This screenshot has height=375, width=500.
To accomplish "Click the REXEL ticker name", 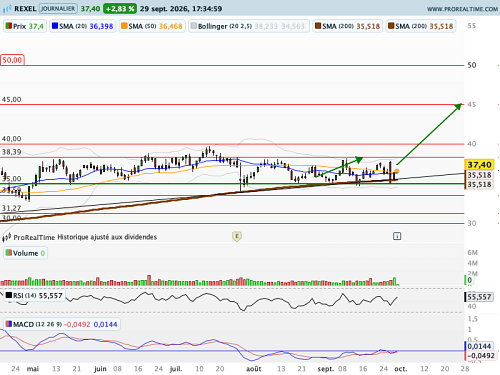I will point(25,9).
